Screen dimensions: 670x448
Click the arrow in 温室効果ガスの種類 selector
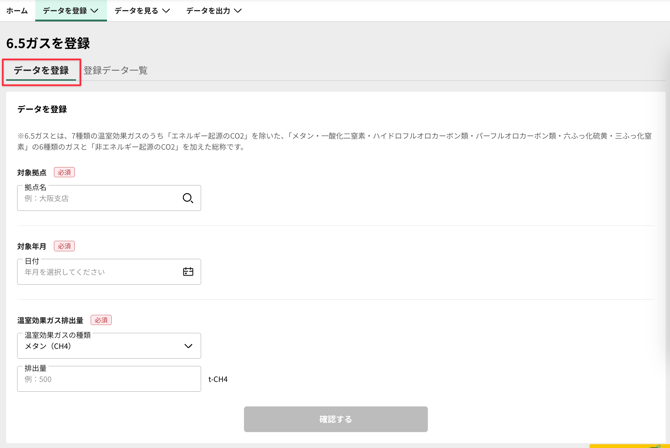tap(188, 346)
